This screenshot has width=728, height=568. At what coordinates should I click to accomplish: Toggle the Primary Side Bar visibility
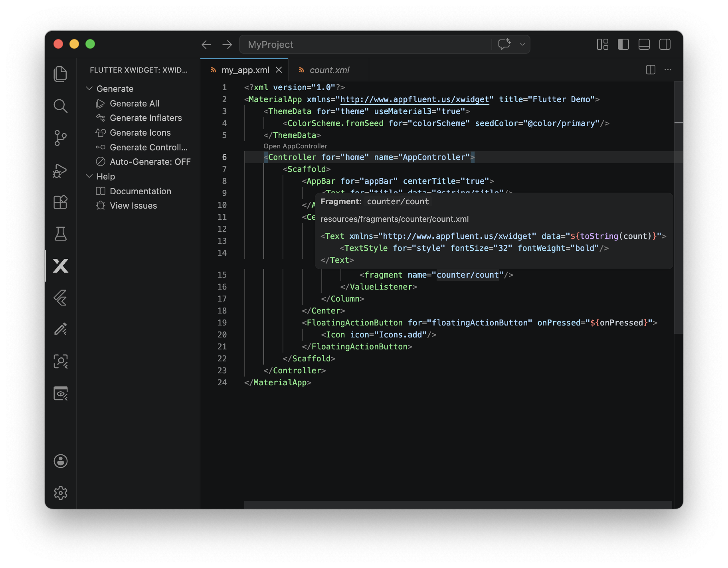[x=623, y=44]
